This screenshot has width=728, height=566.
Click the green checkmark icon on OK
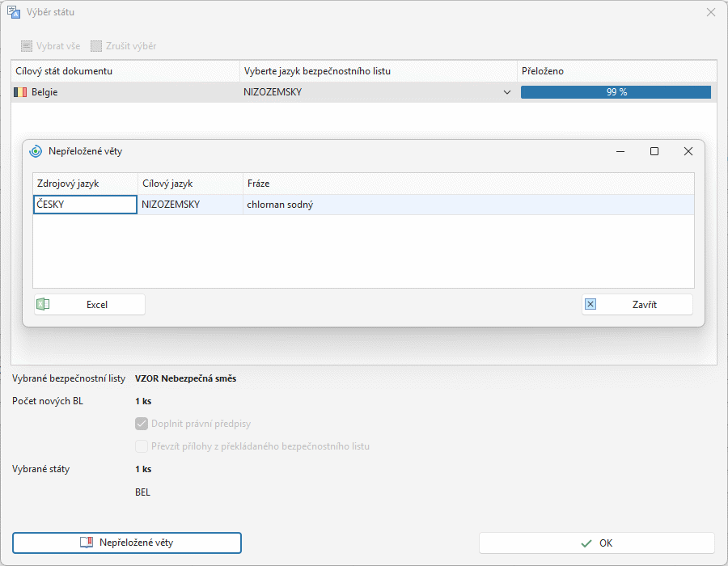click(586, 543)
